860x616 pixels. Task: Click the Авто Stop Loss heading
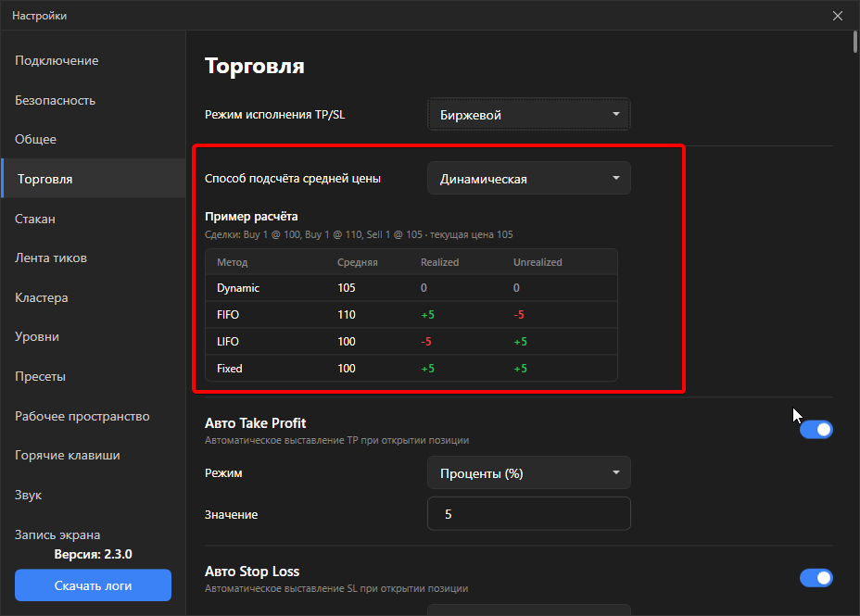pos(252,571)
